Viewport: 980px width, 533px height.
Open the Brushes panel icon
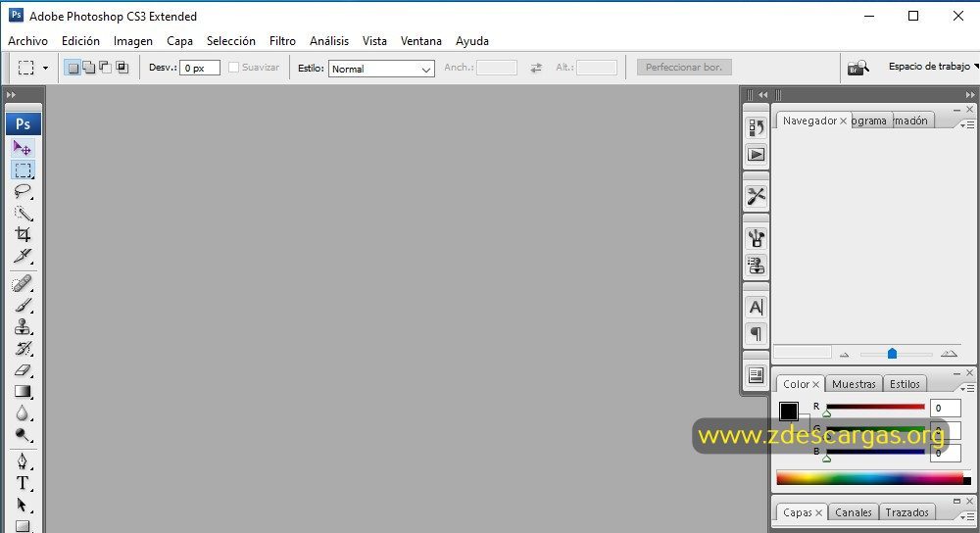click(757, 238)
